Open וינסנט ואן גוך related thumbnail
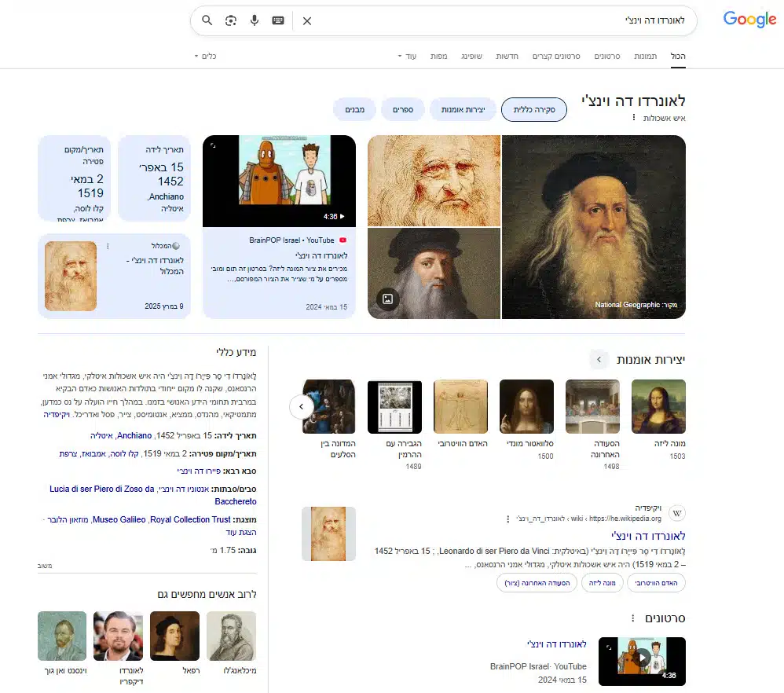The image size is (784, 693). [x=62, y=636]
